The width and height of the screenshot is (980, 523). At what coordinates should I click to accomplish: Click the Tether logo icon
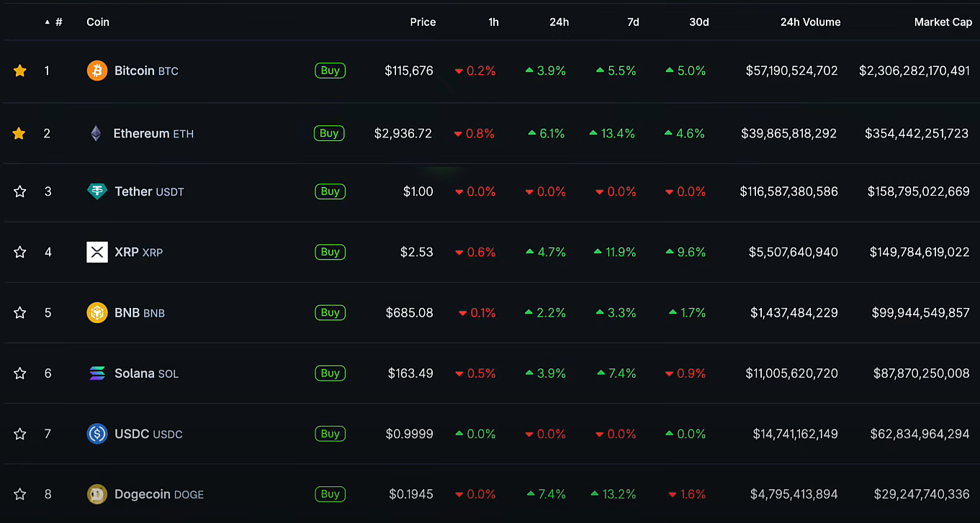(97, 191)
